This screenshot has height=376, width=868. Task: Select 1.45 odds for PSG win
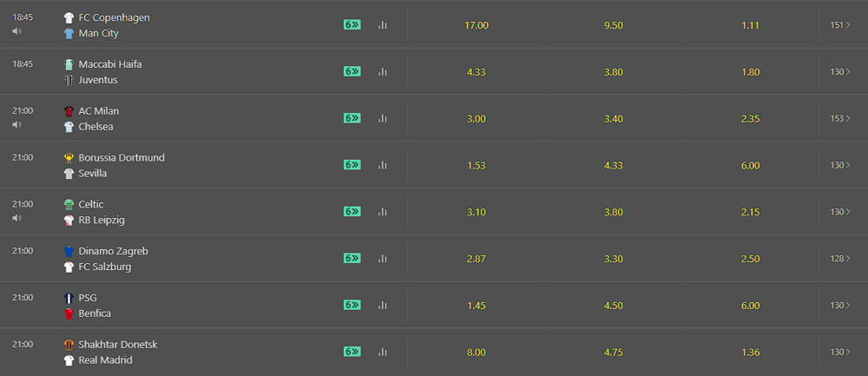477,306
